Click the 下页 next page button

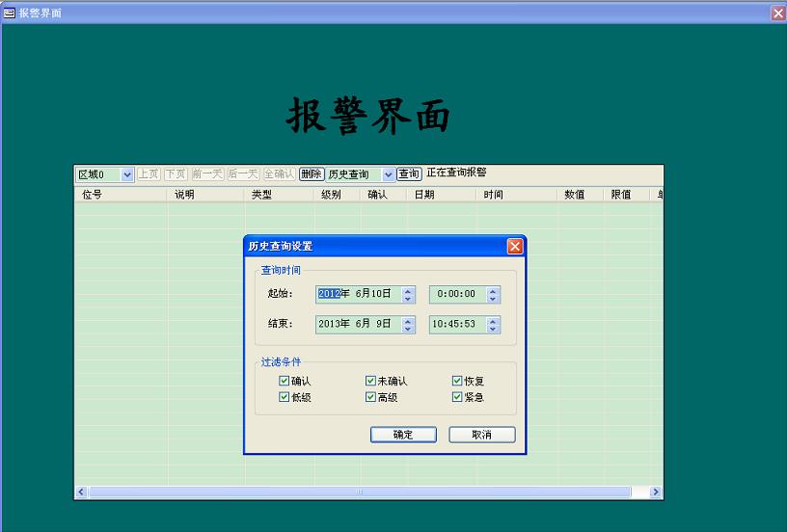tap(176, 174)
